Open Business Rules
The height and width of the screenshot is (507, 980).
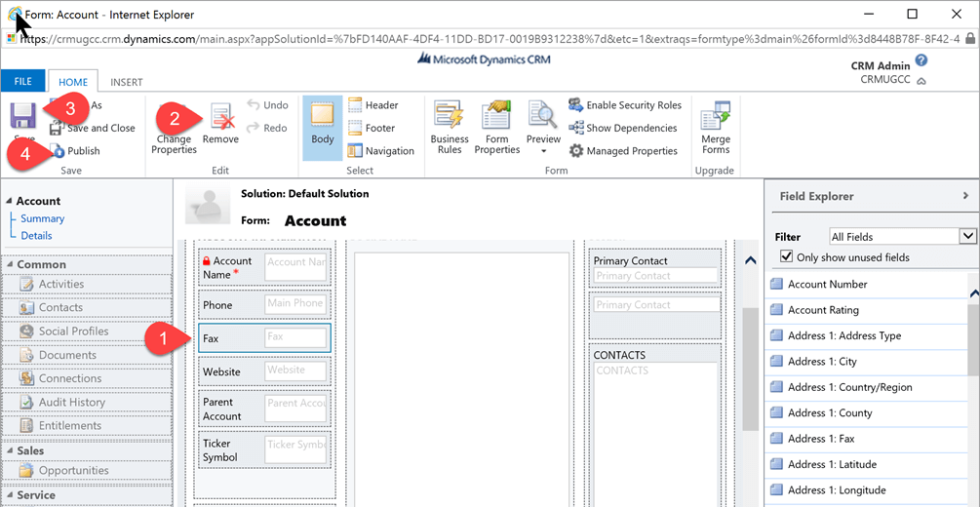pos(450,128)
